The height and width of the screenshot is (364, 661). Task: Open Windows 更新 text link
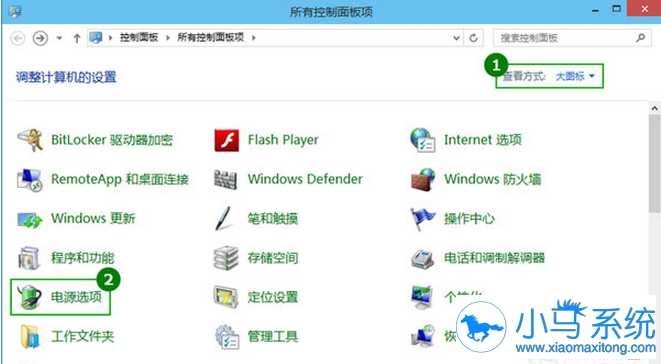point(93,218)
